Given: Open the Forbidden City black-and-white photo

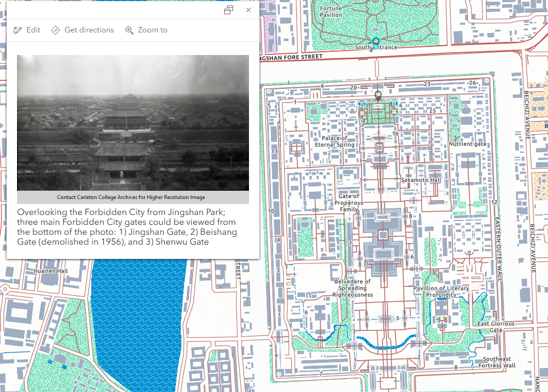Looking at the screenshot, I should point(133,123).
